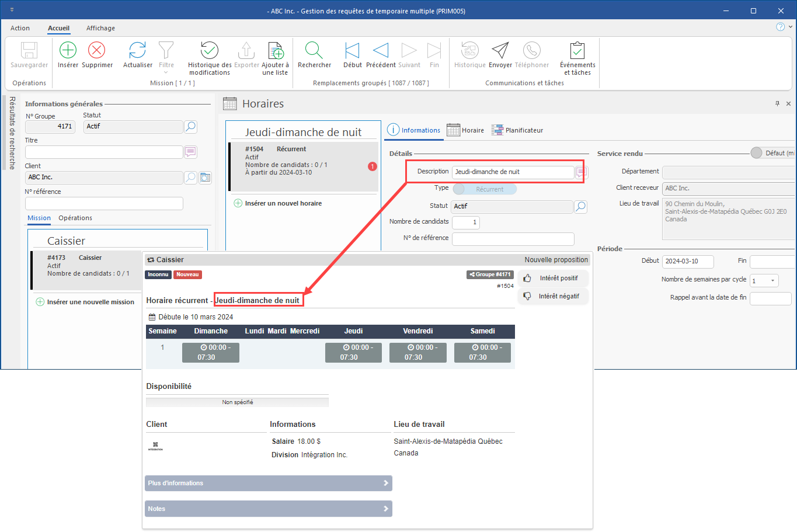Open Événements et tâches
Screen dimensions: 797x532
tap(577, 51)
